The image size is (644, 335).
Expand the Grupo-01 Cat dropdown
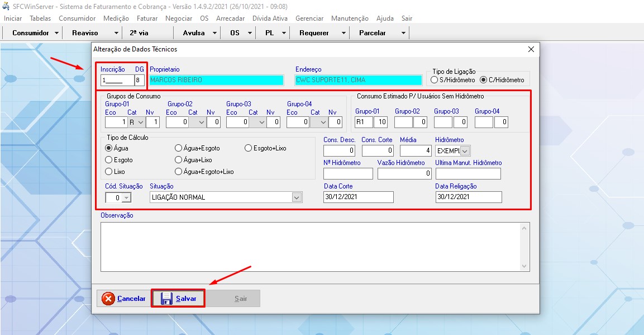140,122
